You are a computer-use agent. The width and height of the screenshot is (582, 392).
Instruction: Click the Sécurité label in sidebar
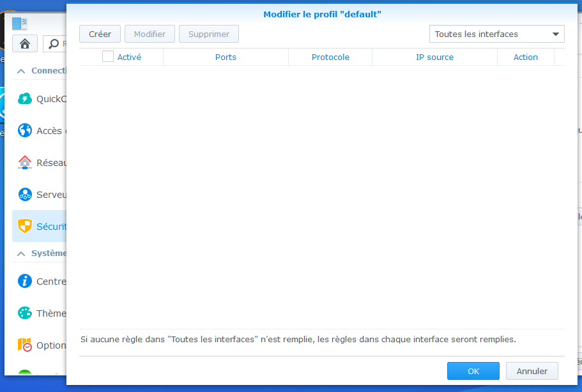(51, 227)
